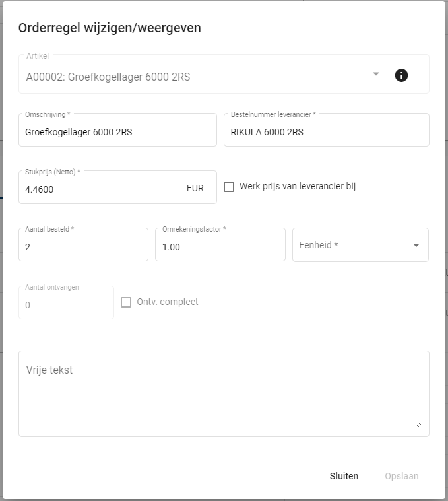This screenshot has height=501, width=448.
Task: Open the Eenheid unit dropdown
Action: coord(353,245)
